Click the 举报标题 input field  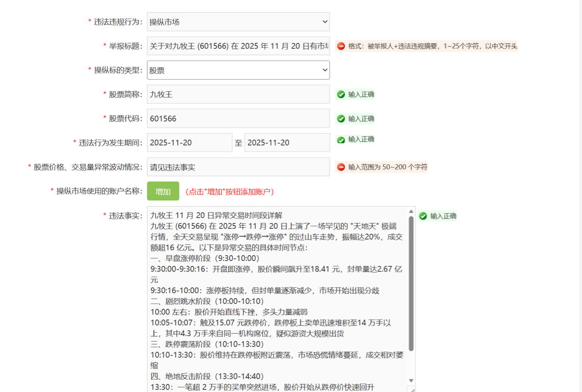pyautogui.click(x=238, y=46)
